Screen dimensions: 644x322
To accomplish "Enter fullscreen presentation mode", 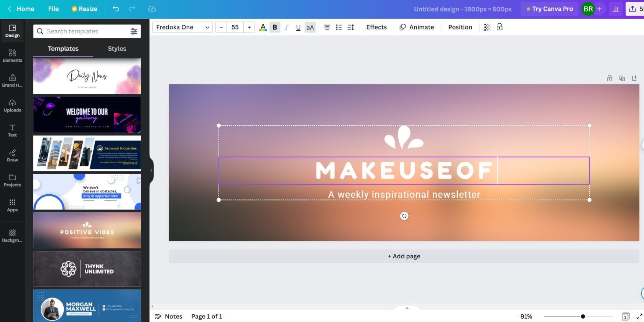I will click(639, 317).
